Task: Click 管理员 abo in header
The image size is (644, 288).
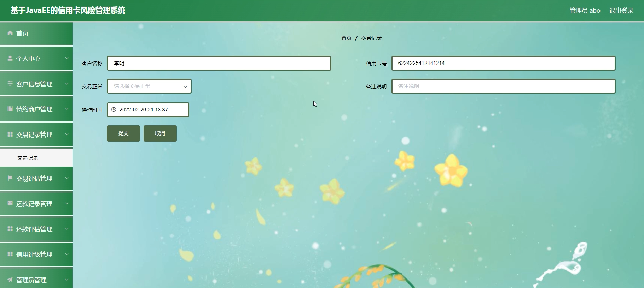Action: click(585, 11)
